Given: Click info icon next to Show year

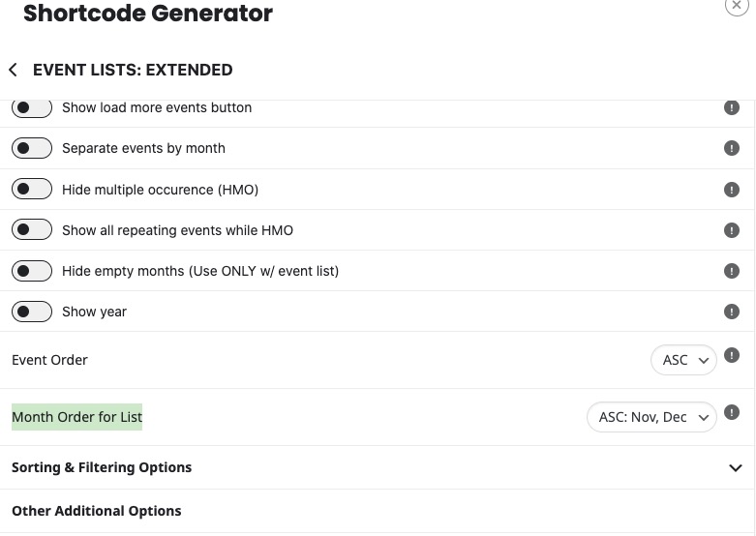Looking at the screenshot, I should click(x=732, y=312).
